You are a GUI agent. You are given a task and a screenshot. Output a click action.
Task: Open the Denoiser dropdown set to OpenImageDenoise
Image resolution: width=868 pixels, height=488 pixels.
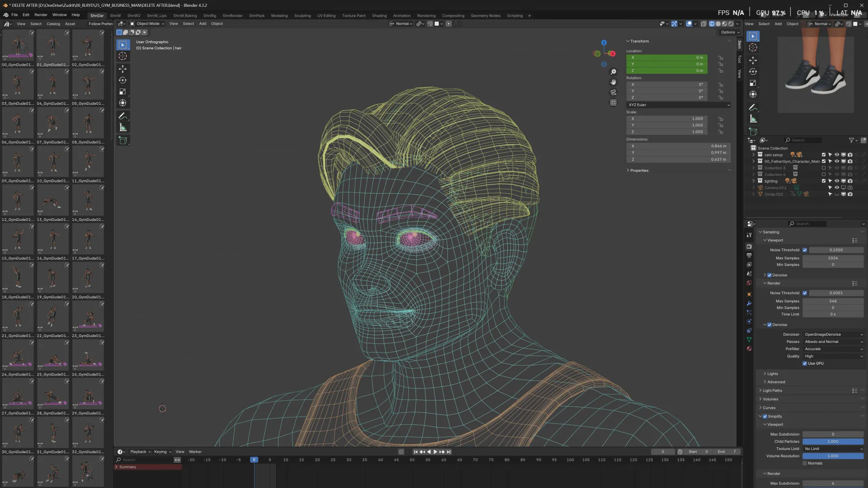833,334
